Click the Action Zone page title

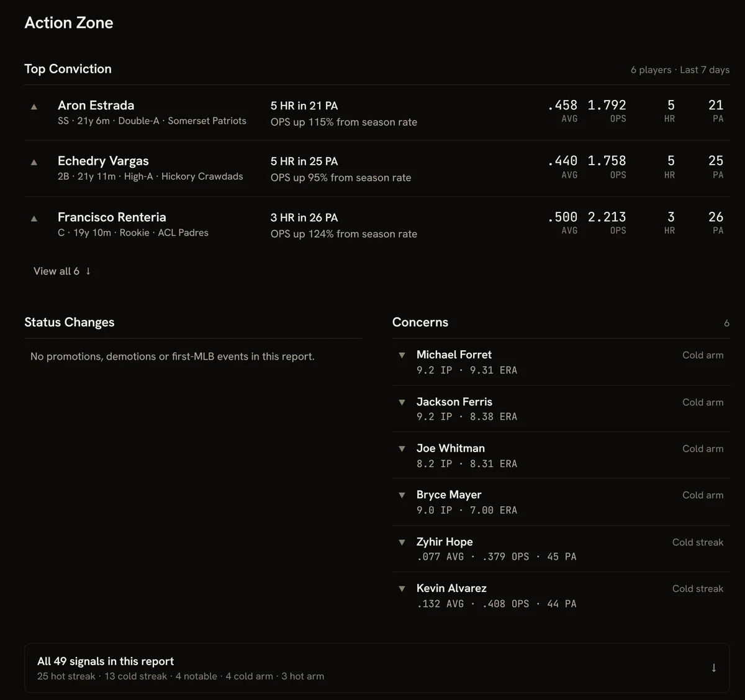pyautogui.click(x=69, y=23)
